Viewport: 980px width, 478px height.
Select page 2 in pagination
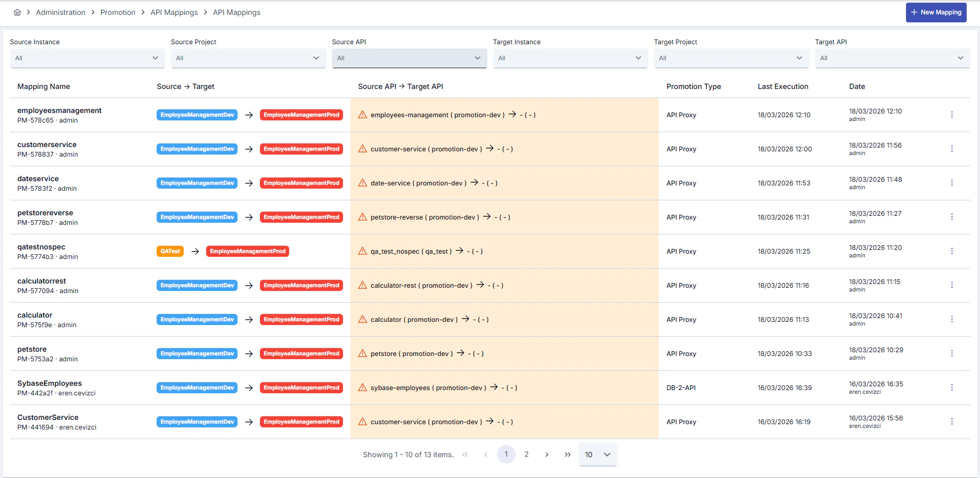pos(526,455)
